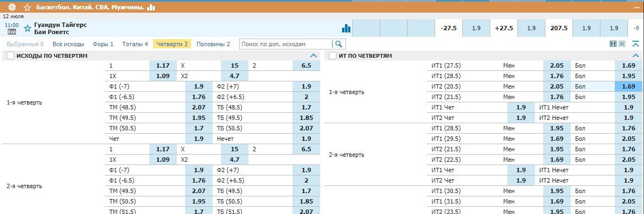Open league statistics chart icon next to Мужчины

click(x=151, y=7)
